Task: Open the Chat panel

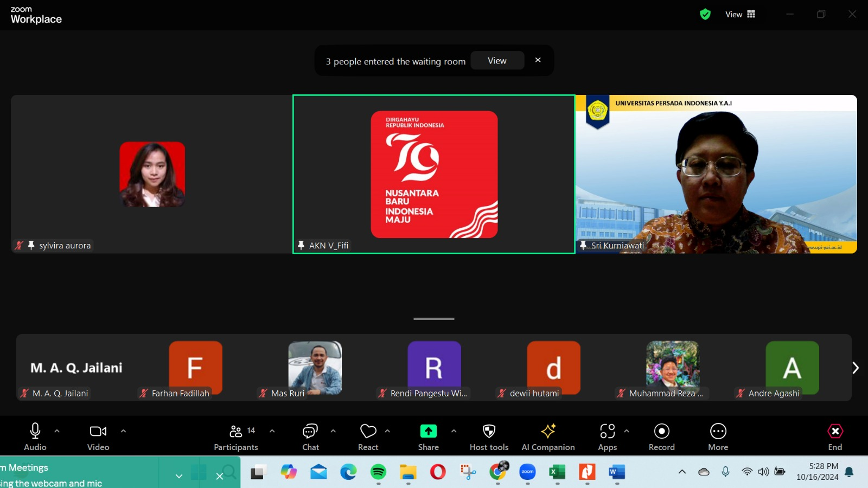Action: point(310,436)
